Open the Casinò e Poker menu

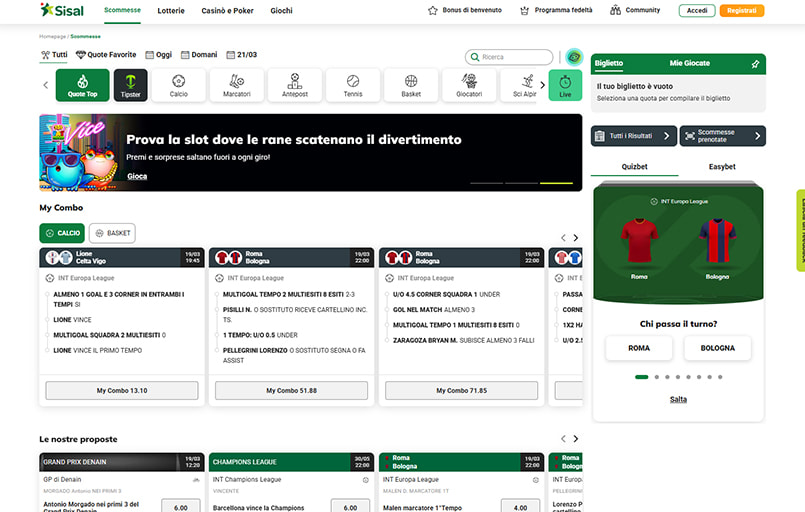[x=226, y=10]
